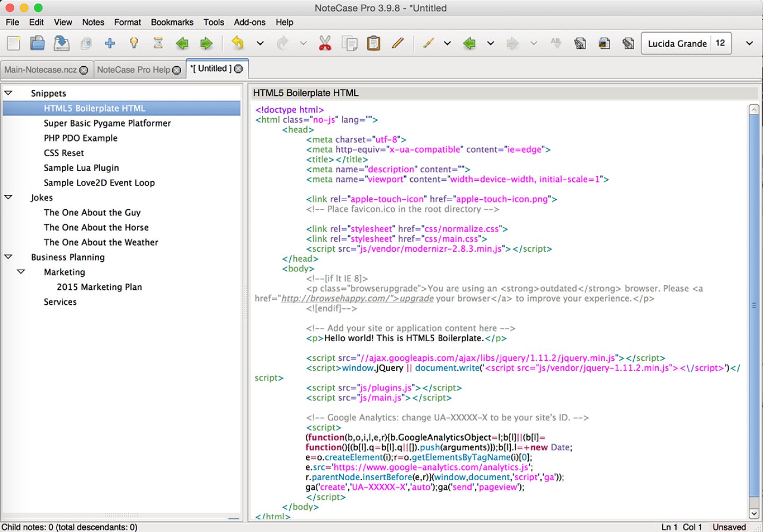The height and width of the screenshot is (532, 763).
Task: Click the grayed-out Redo arrow icon
Action: tap(283, 43)
